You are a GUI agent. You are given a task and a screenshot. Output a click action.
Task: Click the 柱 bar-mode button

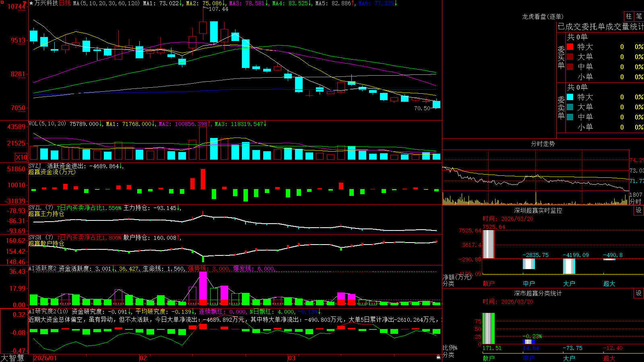629,16
